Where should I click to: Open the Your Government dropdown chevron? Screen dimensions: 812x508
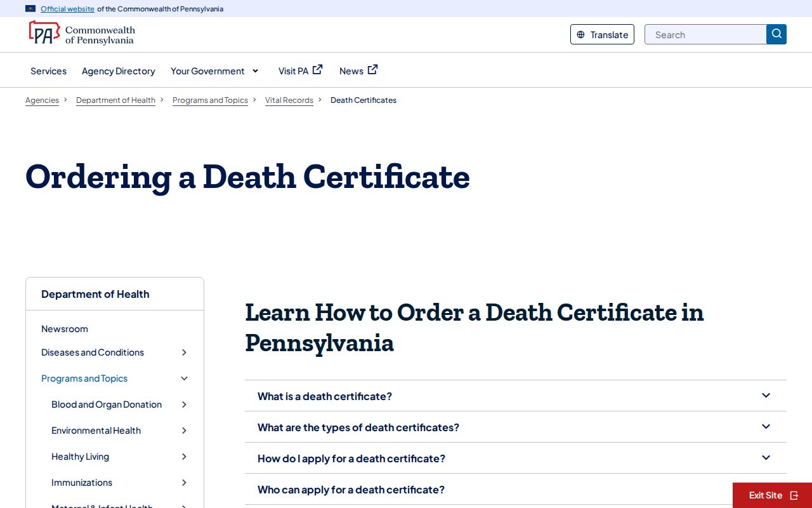(256, 71)
